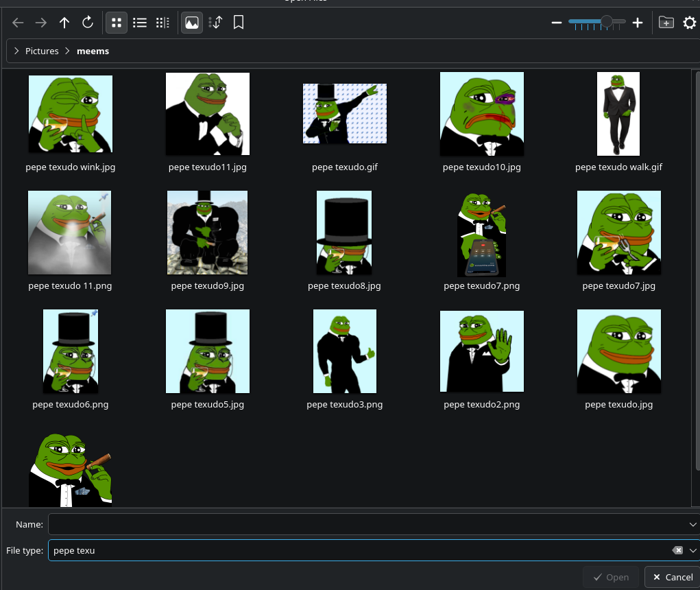This screenshot has height=590, width=700.
Task: Switch to icons view mode
Action: click(x=117, y=23)
